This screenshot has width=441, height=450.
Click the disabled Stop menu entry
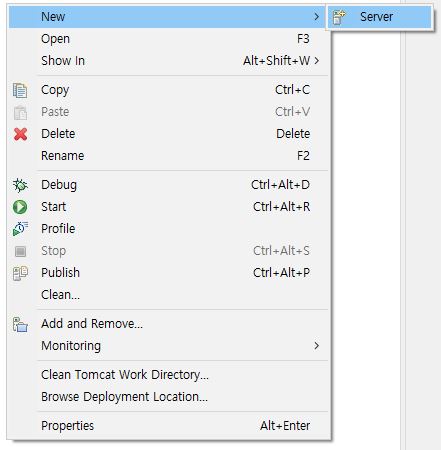pyautogui.click(x=170, y=251)
